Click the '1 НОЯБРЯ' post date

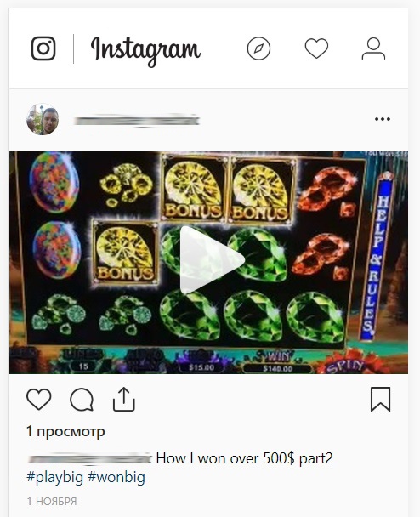52,502
